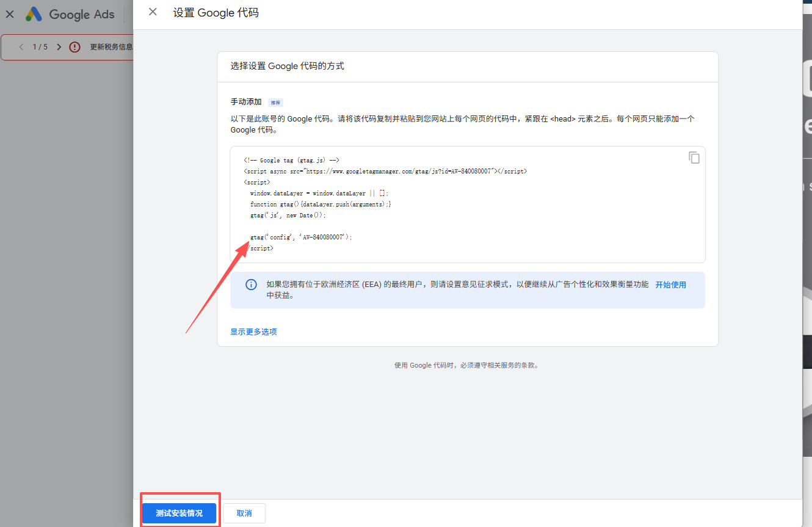Viewport: 812px width, 527px height.
Task: Go to the next notification
Action: coord(59,47)
